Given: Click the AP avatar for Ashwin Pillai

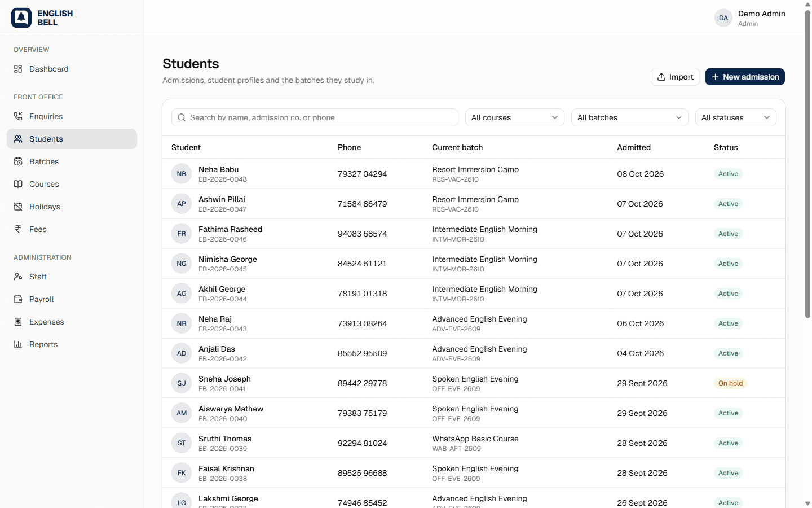Looking at the screenshot, I should tap(182, 204).
